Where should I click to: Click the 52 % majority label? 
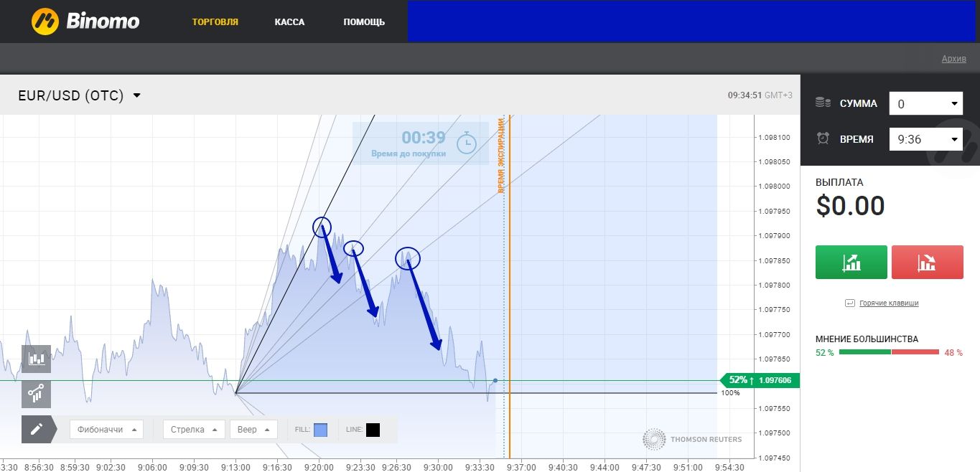[825, 352]
